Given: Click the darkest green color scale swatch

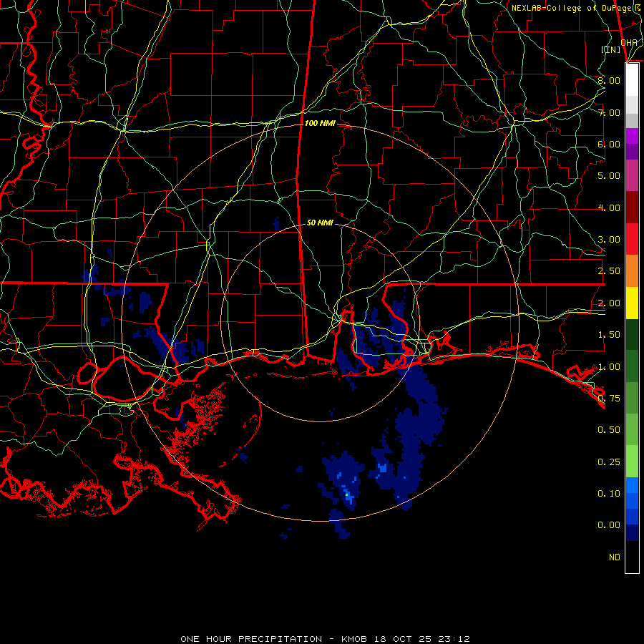Looking at the screenshot, I should pos(632,335).
